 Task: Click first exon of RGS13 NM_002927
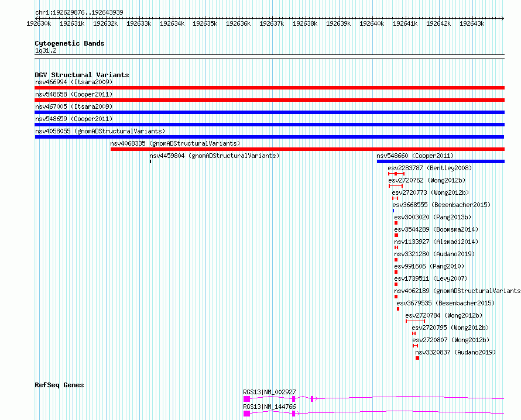[246, 399]
